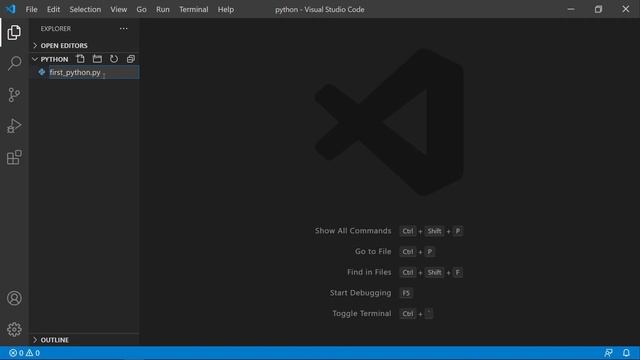This screenshot has height=360, width=640.
Task: Open the Manage gear icon
Action: coord(14,329)
